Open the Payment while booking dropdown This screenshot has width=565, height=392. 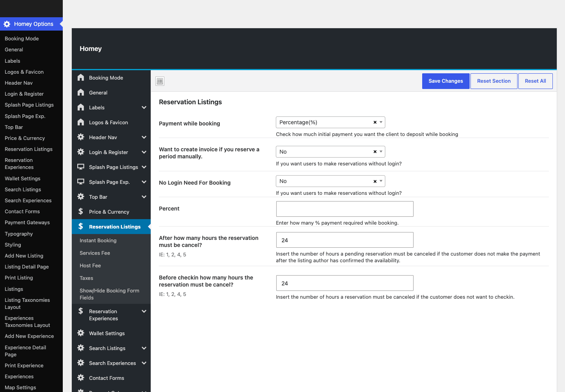tap(330, 122)
